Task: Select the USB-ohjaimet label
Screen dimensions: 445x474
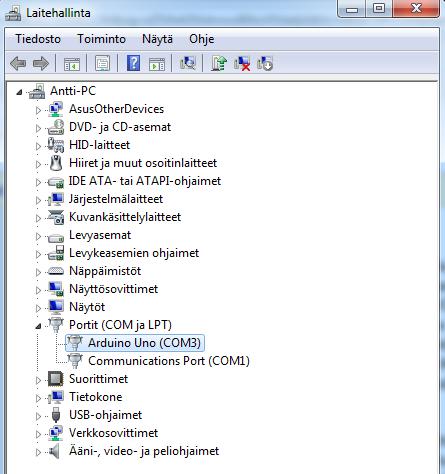Action: 105,415
